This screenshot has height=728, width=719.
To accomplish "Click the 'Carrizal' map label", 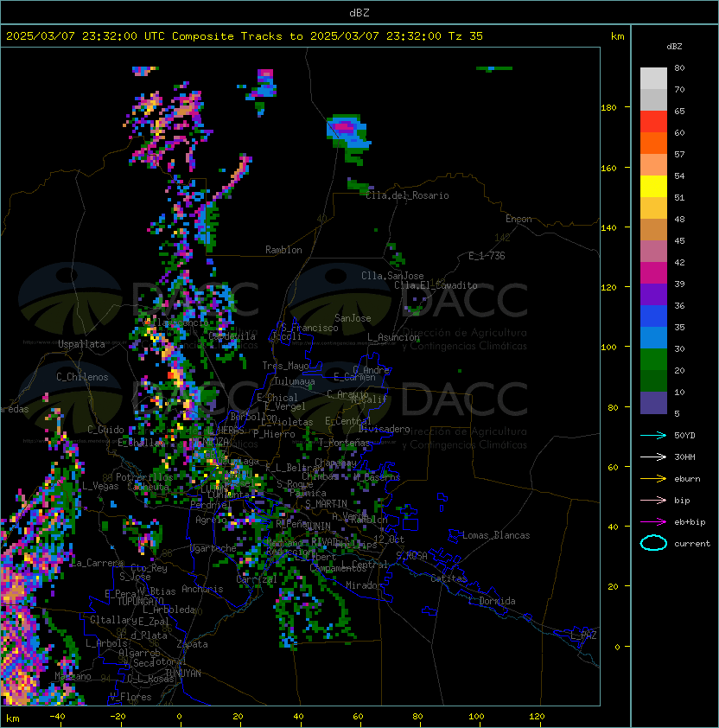I will click(x=257, y=579).
